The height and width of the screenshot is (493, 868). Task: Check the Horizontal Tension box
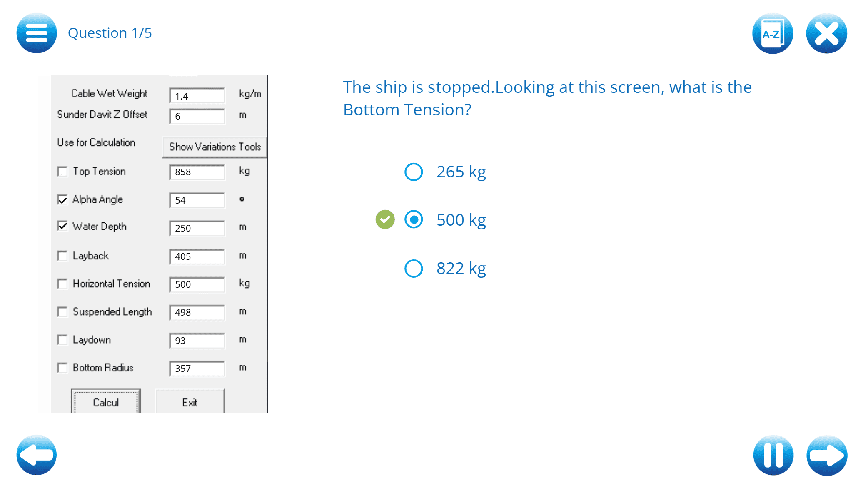tap(62, 284)
